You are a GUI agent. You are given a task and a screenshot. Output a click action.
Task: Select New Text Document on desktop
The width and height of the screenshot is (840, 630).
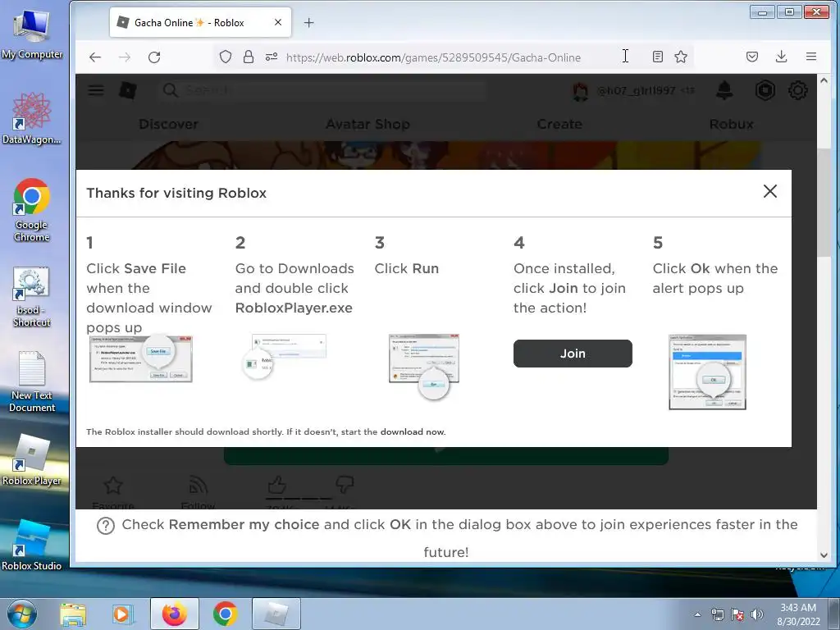tap(32, 381)
